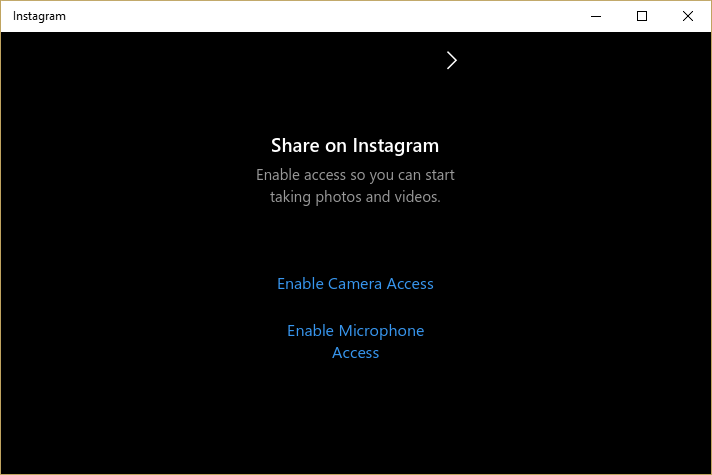Close the Instagram app window
This screenshot has width=712, height=475.
[688, 16]
